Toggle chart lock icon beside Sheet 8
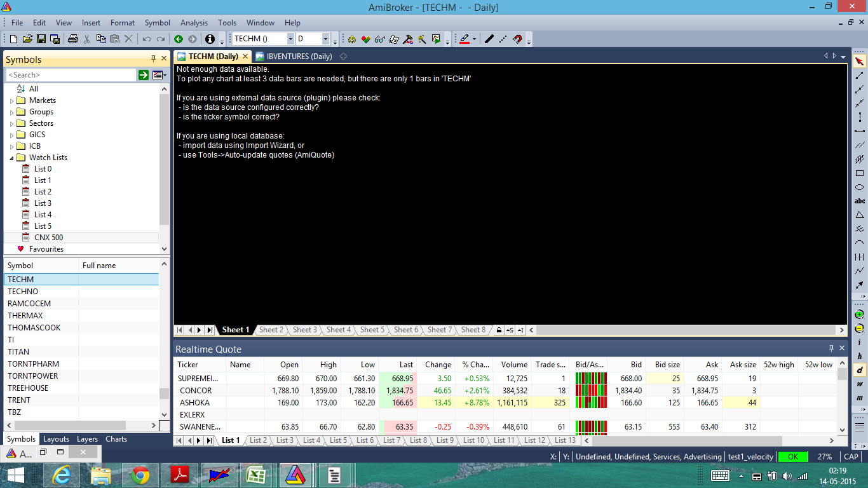Viewport: 868px width, 488px height. [499, 330]
